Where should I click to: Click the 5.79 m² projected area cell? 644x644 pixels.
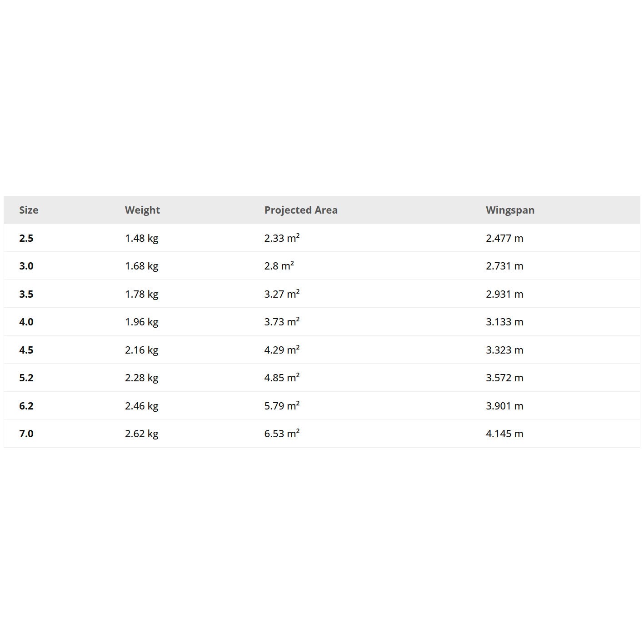tap(282, 406)
